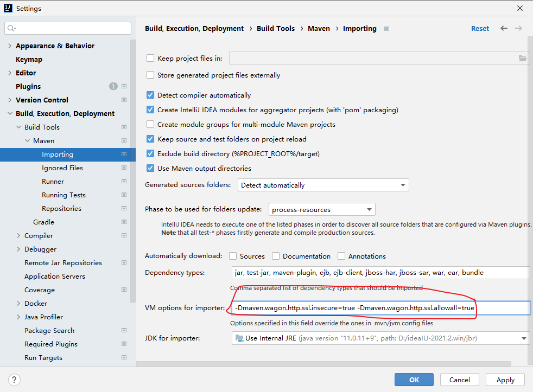
Task: Expand the Editor section
Action: [x=10, y=73]
